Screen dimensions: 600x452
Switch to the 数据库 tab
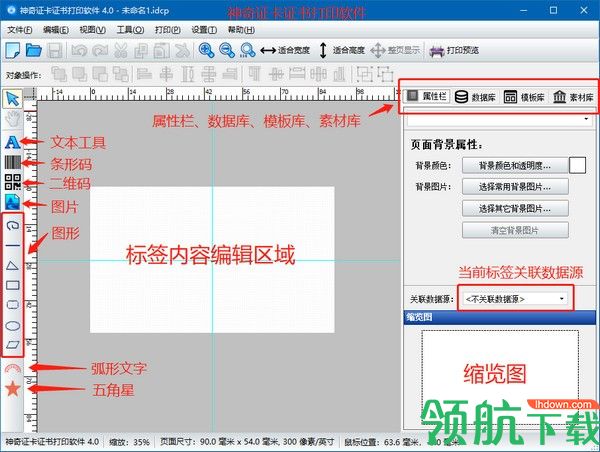[475, 97]
